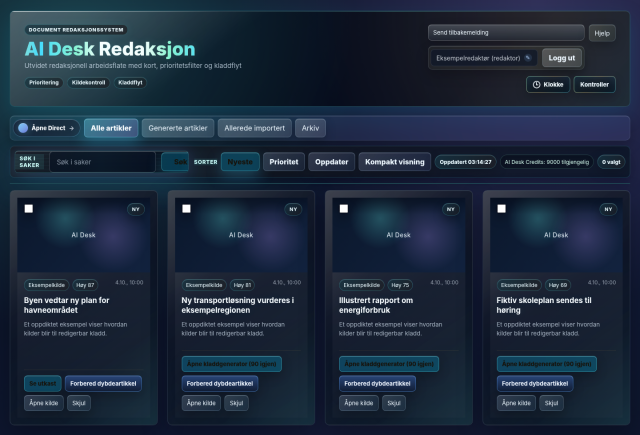This screenshot has height=435, width=640.
Task: Click Forbered dybdeartikkel on transportløsning card
Action: coord(220,384)
